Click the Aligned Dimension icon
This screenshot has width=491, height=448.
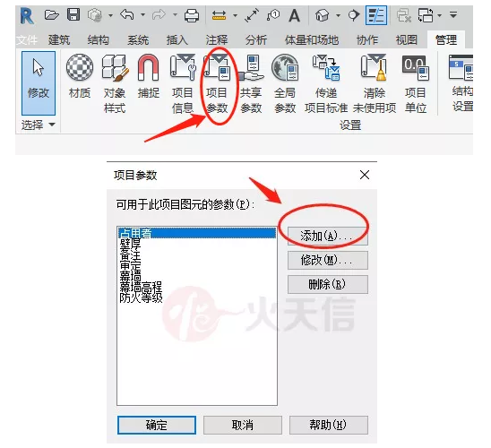(x=252, y=15)
